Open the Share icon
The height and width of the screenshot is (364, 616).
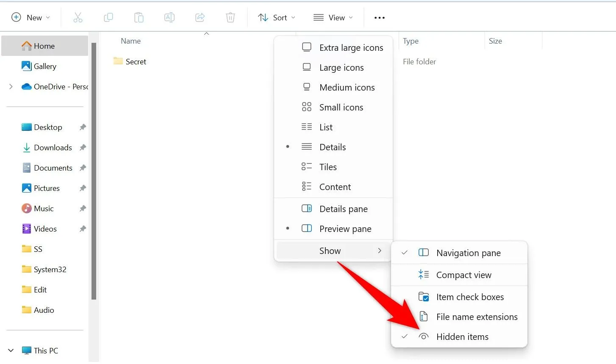pyautogui.click(x=200, y=17)
